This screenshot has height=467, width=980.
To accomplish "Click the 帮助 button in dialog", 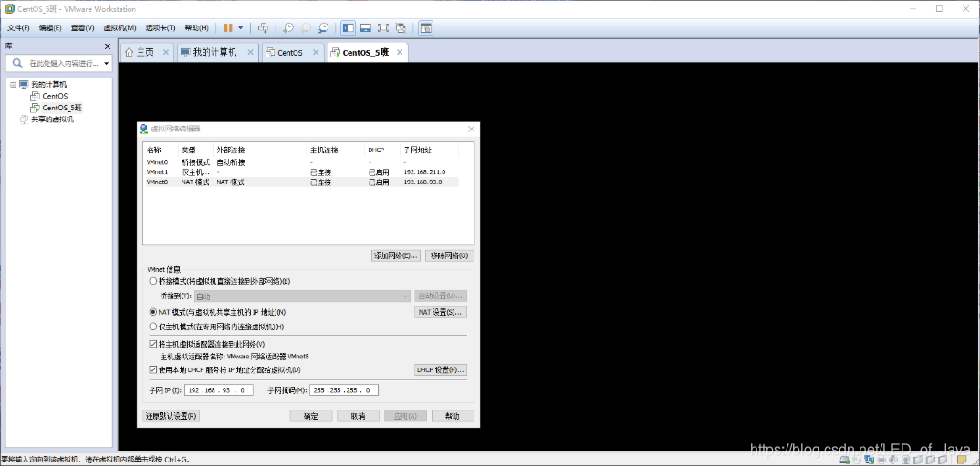I will point(453,416).
